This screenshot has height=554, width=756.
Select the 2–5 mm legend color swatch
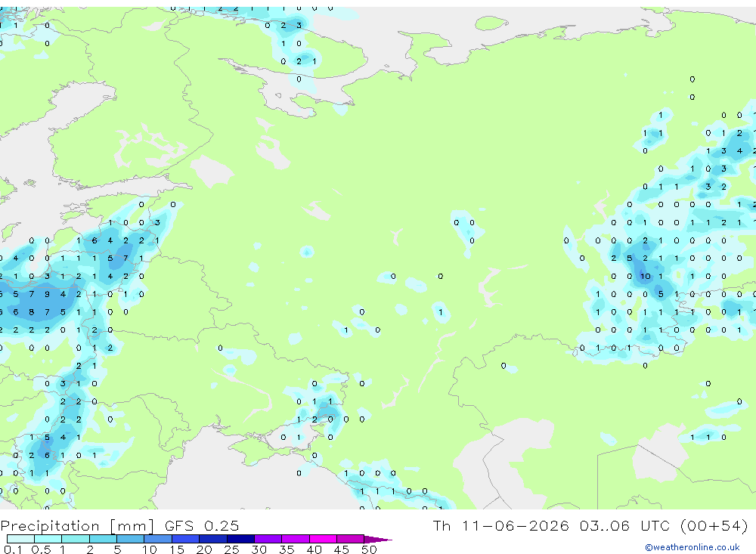pyautogui.click(x=103, y=539)
